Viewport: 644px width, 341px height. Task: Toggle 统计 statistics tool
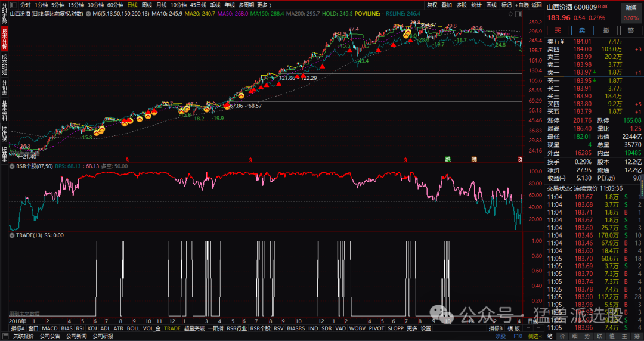coord(476,5)
